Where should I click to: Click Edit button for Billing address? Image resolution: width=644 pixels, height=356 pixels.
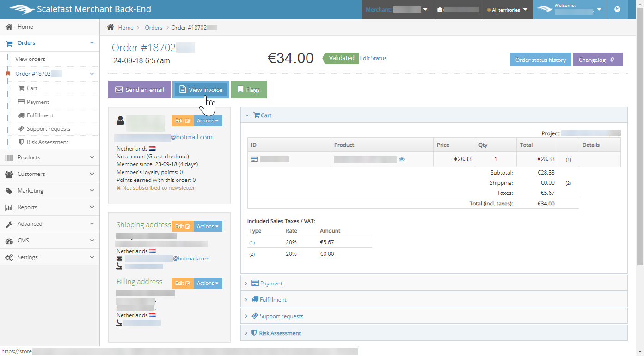point(183,284)
